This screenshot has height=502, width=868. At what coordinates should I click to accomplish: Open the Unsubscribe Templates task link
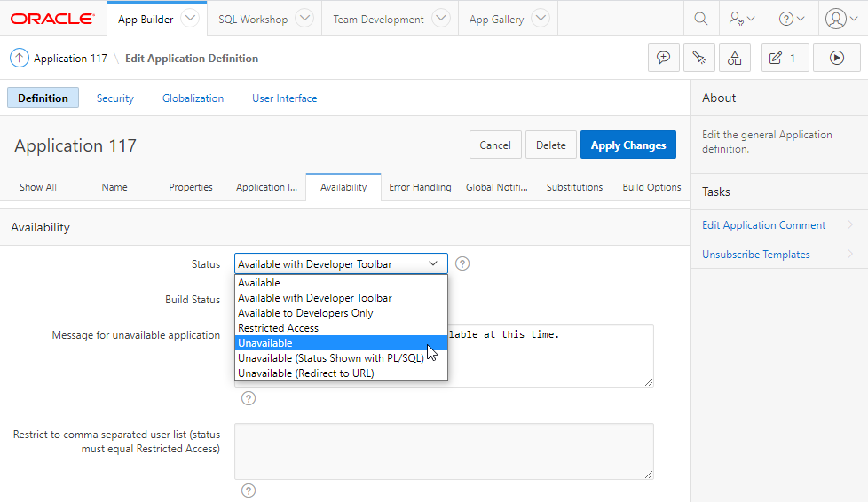(755, 254)
